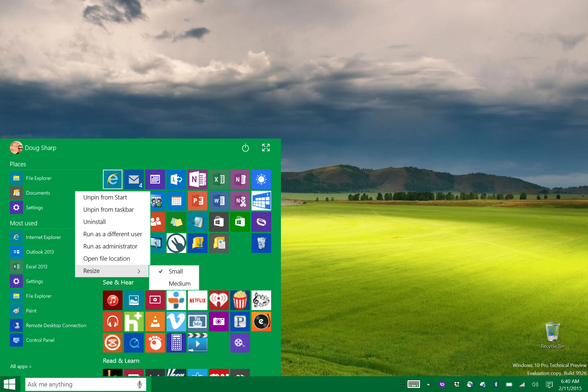Open Paint in Most used
588x392 pixels.
(51, 311)
